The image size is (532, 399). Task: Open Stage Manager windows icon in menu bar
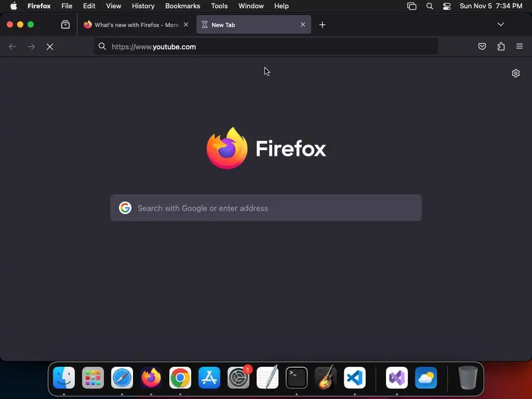click(411, 6)
